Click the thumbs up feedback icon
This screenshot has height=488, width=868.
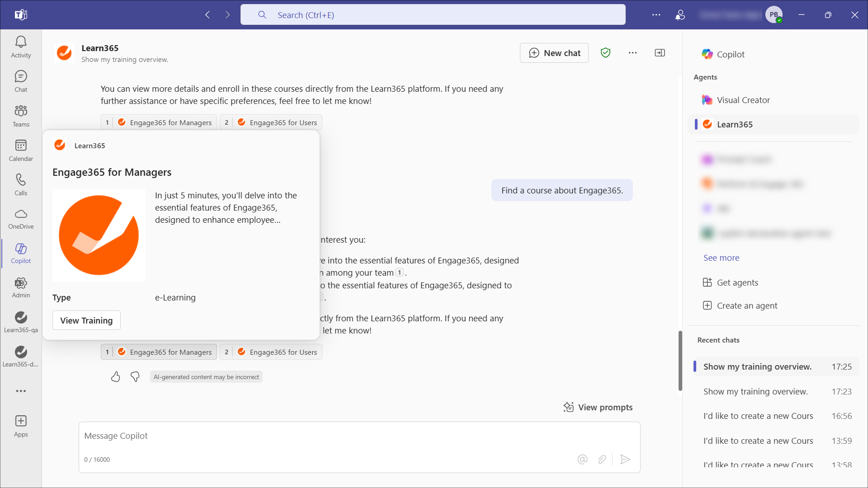[x=116, y=377]
